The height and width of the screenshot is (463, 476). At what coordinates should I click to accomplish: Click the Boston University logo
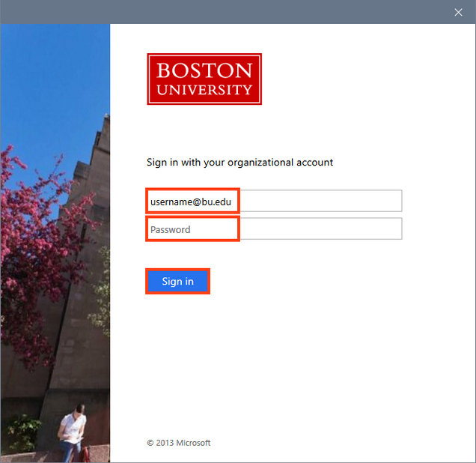pyautogui.click(x=204, y=79)
